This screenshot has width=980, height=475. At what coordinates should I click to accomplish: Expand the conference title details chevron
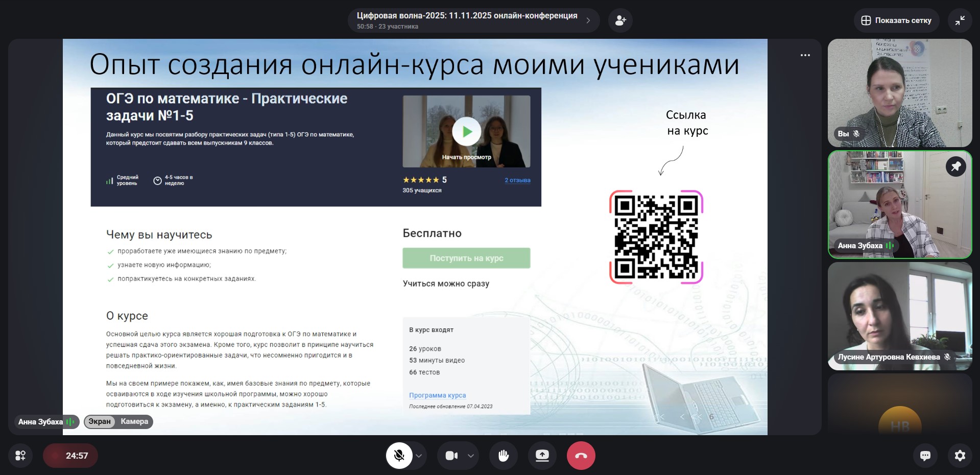point(588,20)
